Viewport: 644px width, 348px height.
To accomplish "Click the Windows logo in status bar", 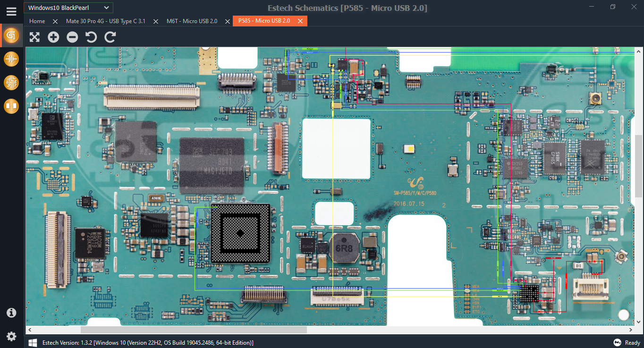I will point(33,342).
